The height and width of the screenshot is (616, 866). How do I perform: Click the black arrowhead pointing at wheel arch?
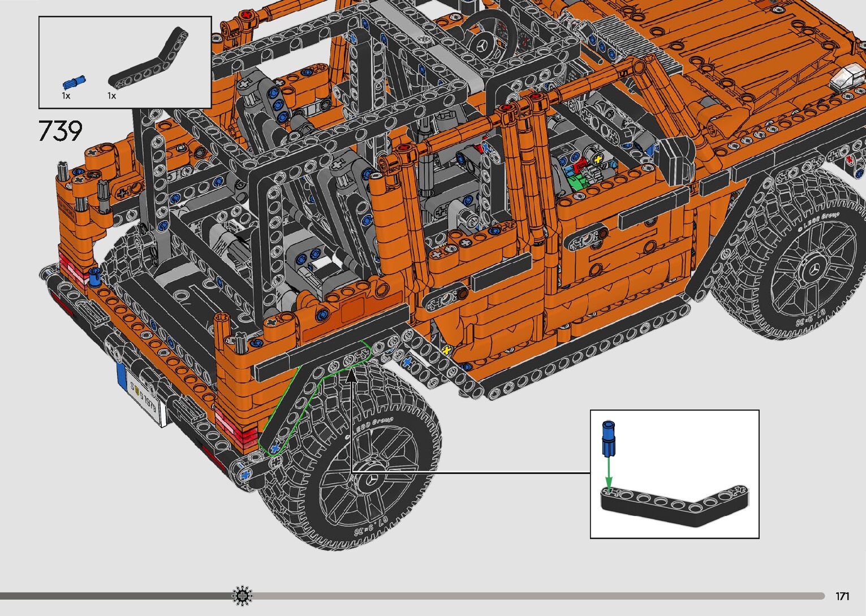[x=351, y=376]
